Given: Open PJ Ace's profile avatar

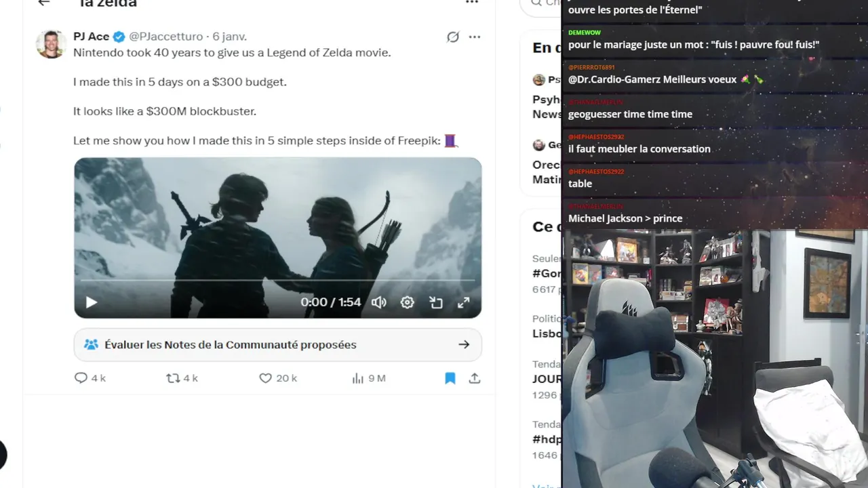Looking at the screenshot, I should (x=51, y=44).
